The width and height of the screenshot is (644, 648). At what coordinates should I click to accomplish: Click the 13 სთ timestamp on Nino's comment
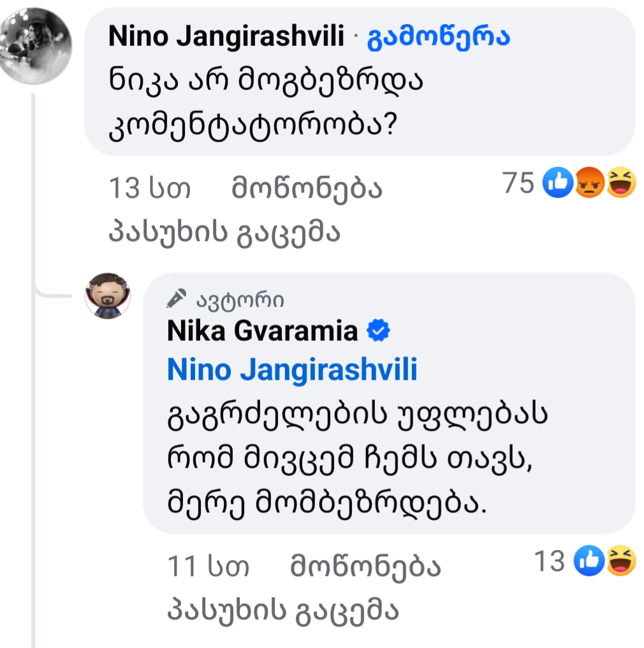150,189
